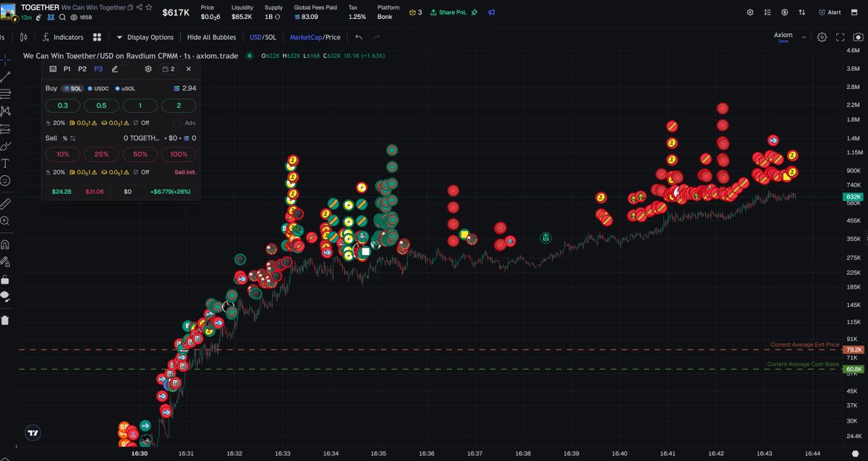
Task: Open the wallet selector showing 2
Action: (169, 69)
